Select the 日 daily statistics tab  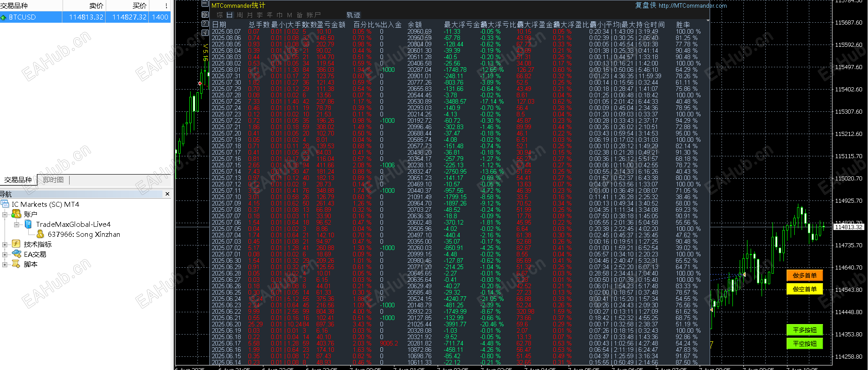click(x=230, y=15)
